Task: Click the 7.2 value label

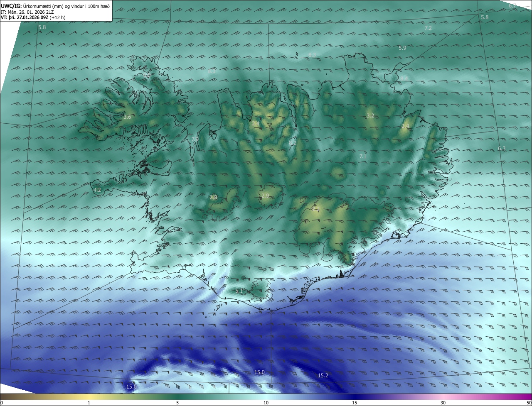Action: [428, 28]
